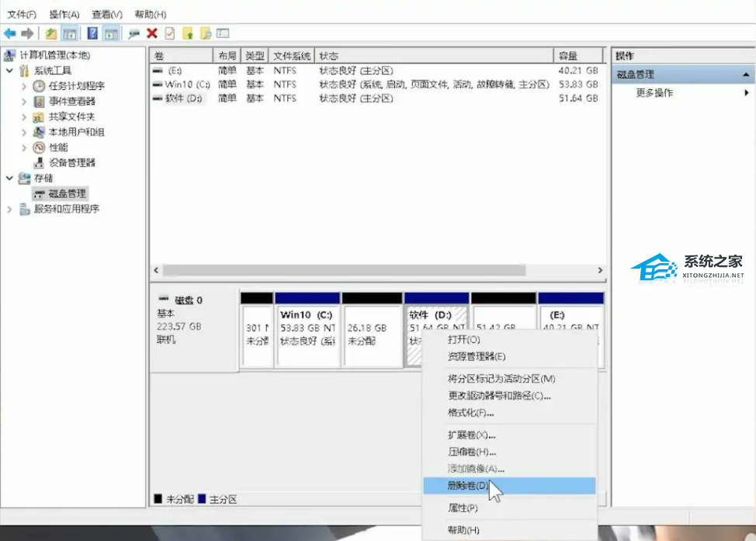Click the System Tools node icon
756x541 pixels.
24,71
